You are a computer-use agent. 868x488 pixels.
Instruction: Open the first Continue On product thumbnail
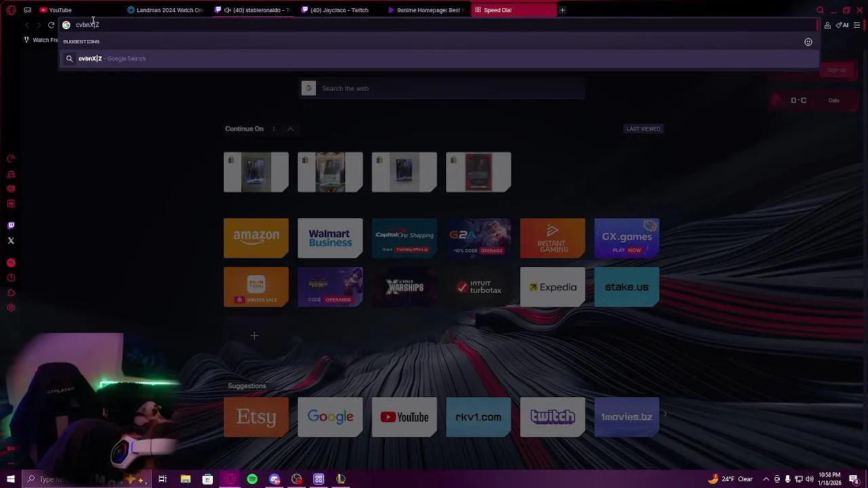pyautogui.click(x=256, y=172)
